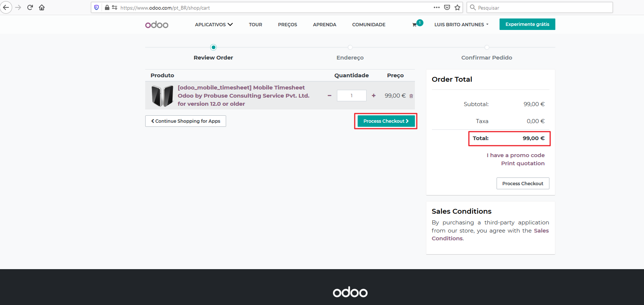Open page actions three-dots menu

pyautogui.click(x=436, y=7)
